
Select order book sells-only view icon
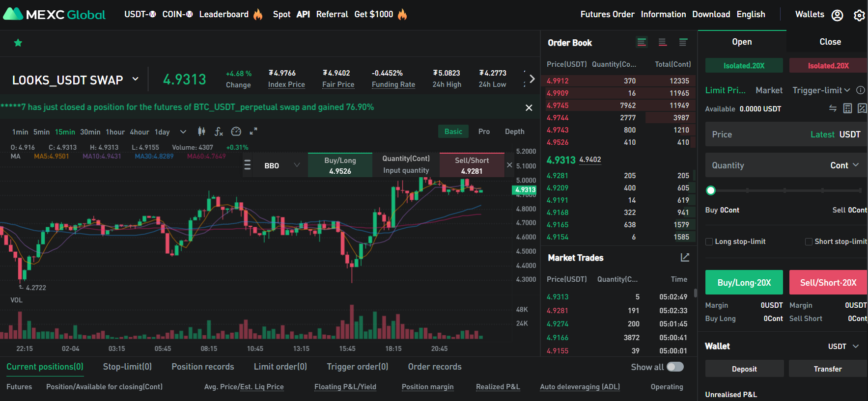(x=662, y=42)
